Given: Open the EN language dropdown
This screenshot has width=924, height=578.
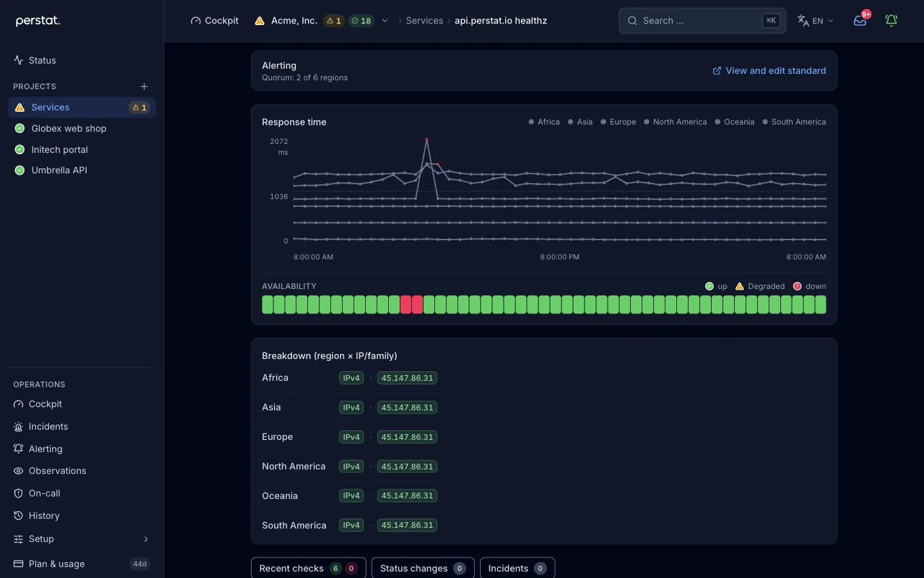Looking at the screenshot, I should (x=815, y=21).
